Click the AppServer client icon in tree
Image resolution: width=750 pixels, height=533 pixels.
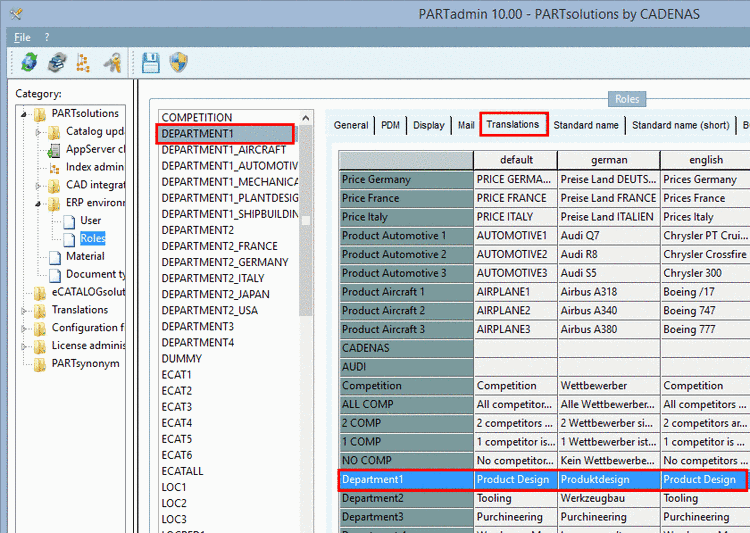[x=54, y=150]
